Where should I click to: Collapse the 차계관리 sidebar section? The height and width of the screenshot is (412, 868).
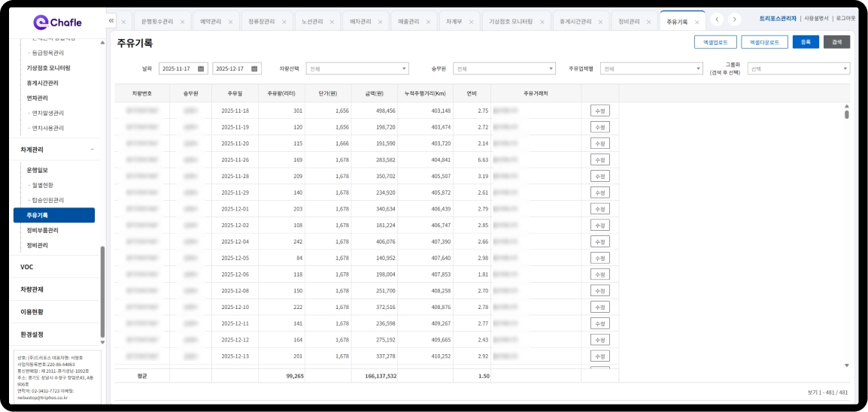(x=92, y=150)
